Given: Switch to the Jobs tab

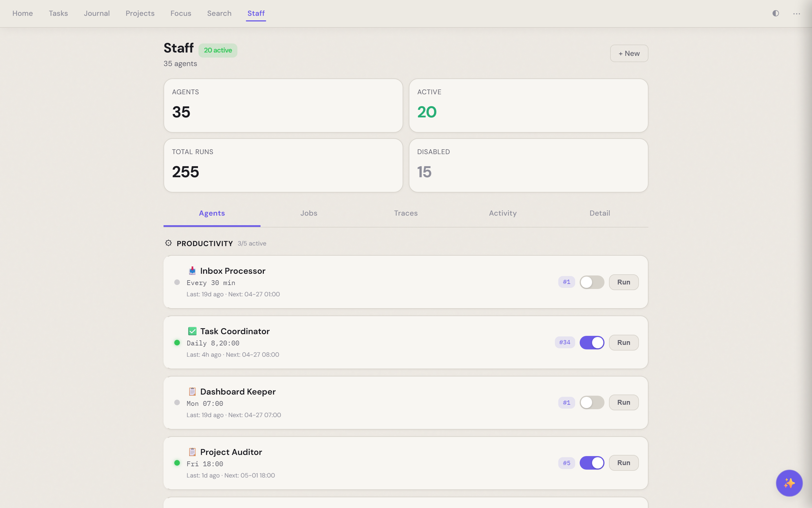Looking at the screenshot, I should pos(309,213).
